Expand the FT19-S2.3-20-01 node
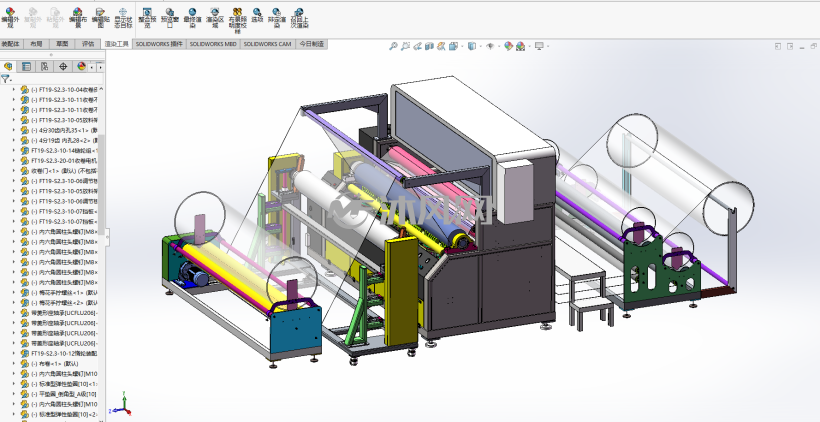The height and width of the screenshot is (422, 820). pyautogui.click(x=14, y=161)
